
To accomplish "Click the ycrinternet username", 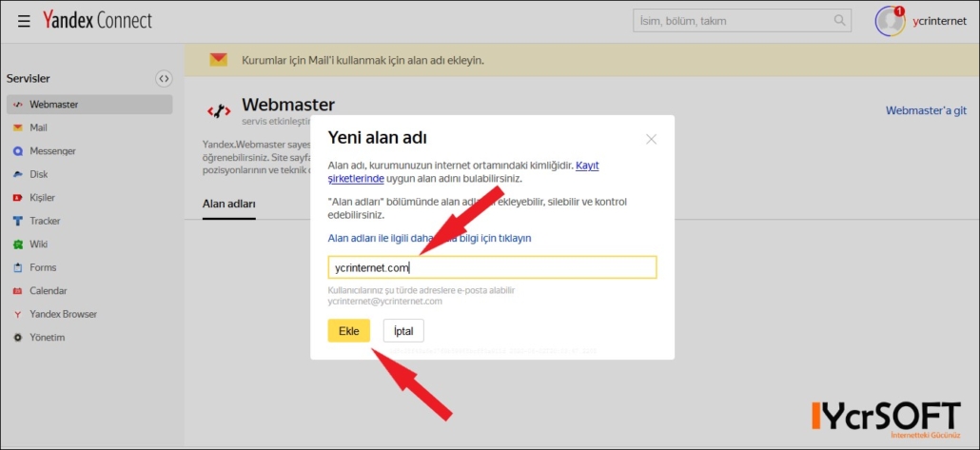I will pyautogui.click(x=939, y=21).
